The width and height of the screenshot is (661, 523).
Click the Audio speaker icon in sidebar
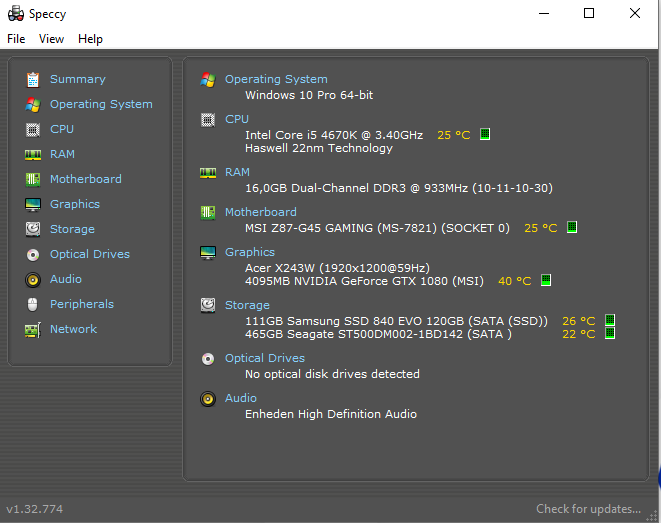33,279
